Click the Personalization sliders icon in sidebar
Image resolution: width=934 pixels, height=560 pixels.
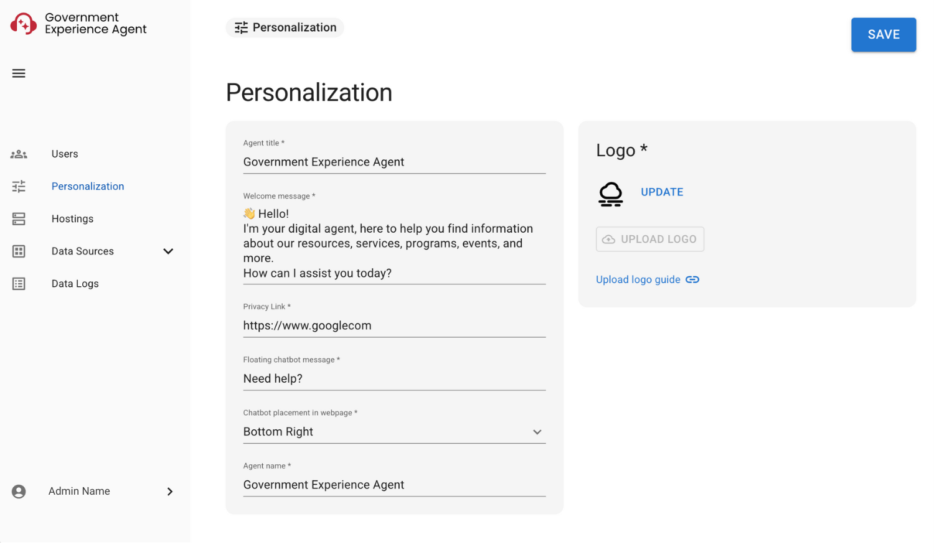19,186
